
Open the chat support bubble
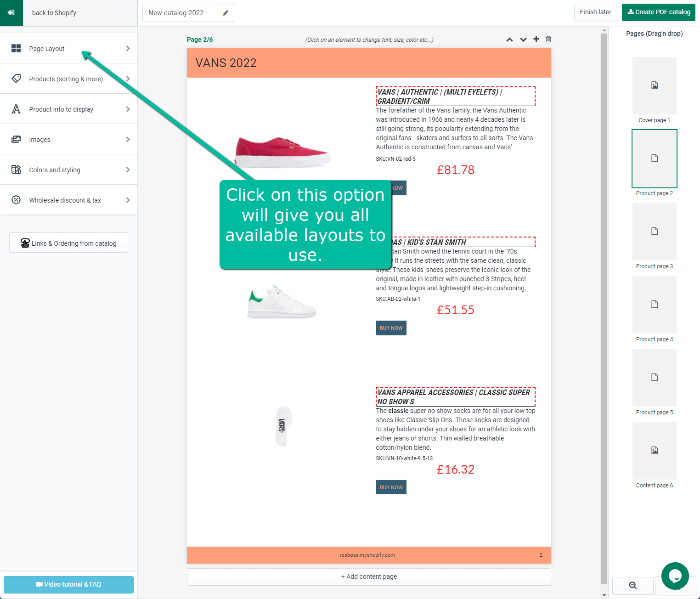(675, 576)
